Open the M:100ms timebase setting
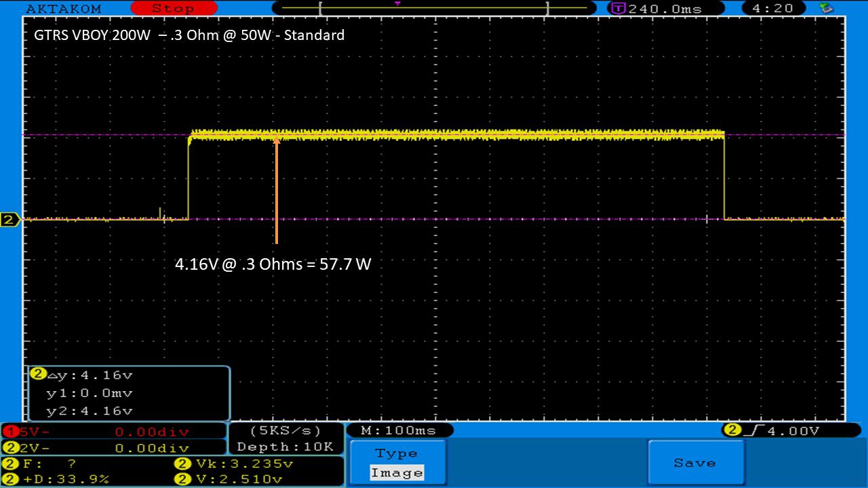 pyautogui.click(x=399, y=430)
